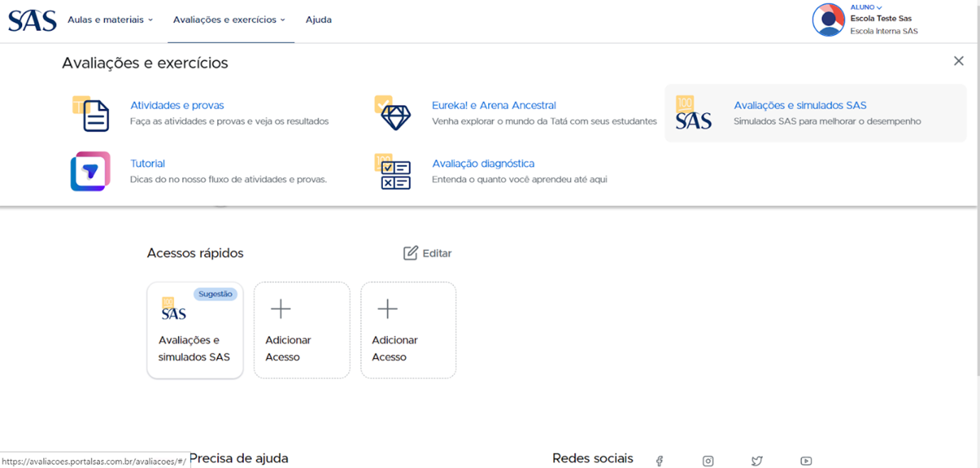Open the Avaliações e simulados SAS link
Image resolution: width=980 pixels, height=468 pixels.
800,105
